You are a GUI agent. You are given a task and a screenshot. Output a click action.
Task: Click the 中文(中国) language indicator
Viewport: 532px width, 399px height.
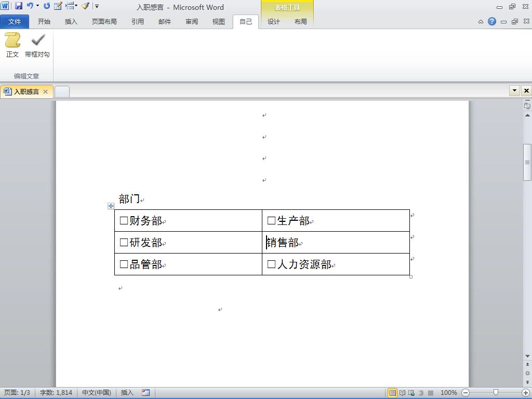click(x=96, y=393)
